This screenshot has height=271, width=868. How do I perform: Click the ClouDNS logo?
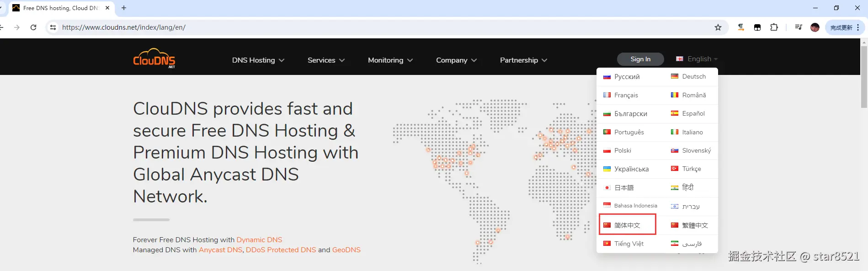pos(154,58)
